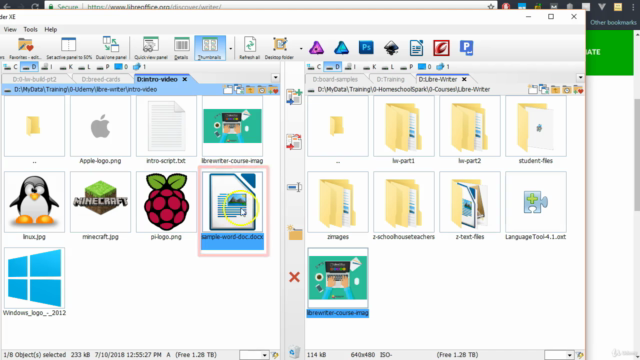Open right status bar filter dropdown
Viewport: 640px width, 360px height.
pos(570,355)
